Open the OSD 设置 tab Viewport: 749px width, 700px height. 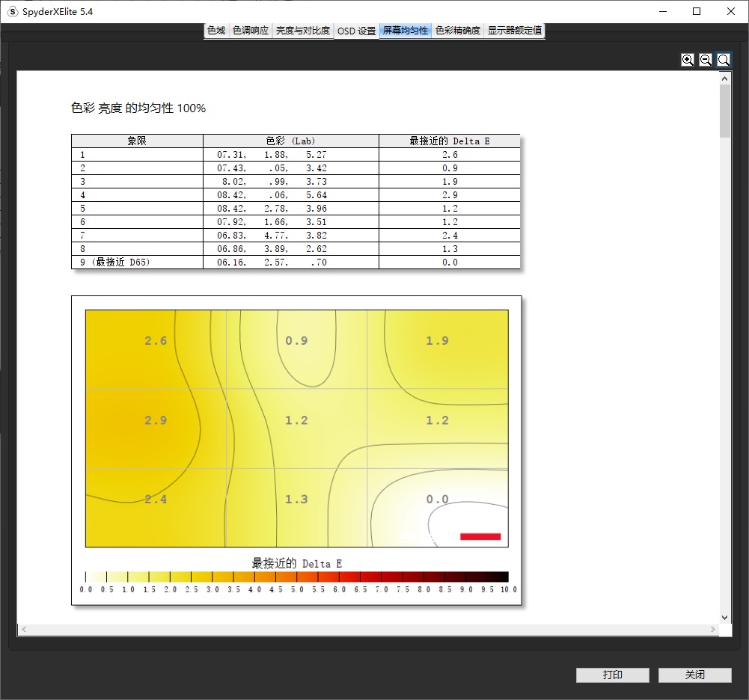[356, 31]
